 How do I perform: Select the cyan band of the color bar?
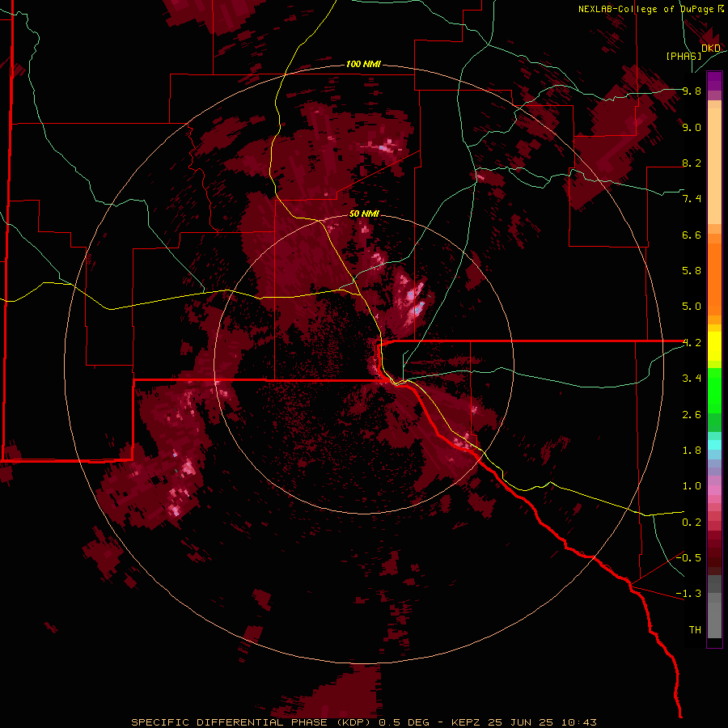(714, 445)
